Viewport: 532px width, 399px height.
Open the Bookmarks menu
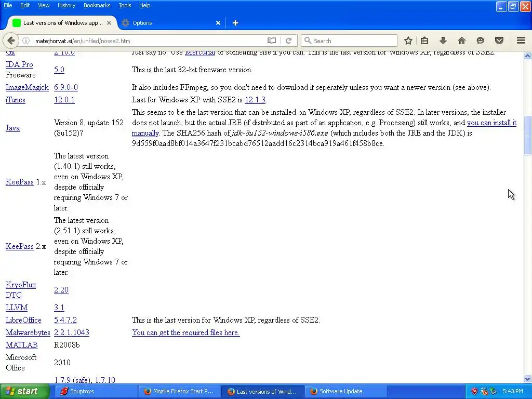[x=97, y=5]
